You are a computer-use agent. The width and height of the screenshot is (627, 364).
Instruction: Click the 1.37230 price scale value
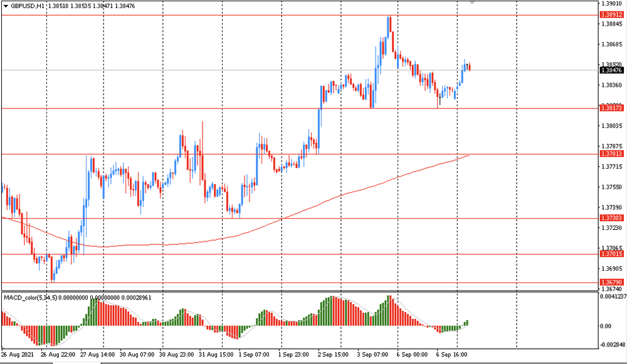coord(612,228)
